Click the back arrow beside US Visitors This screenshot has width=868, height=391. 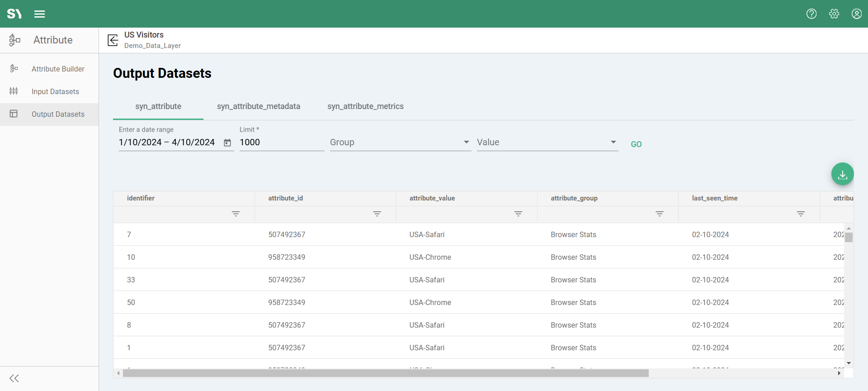click(x=113, y=40)
